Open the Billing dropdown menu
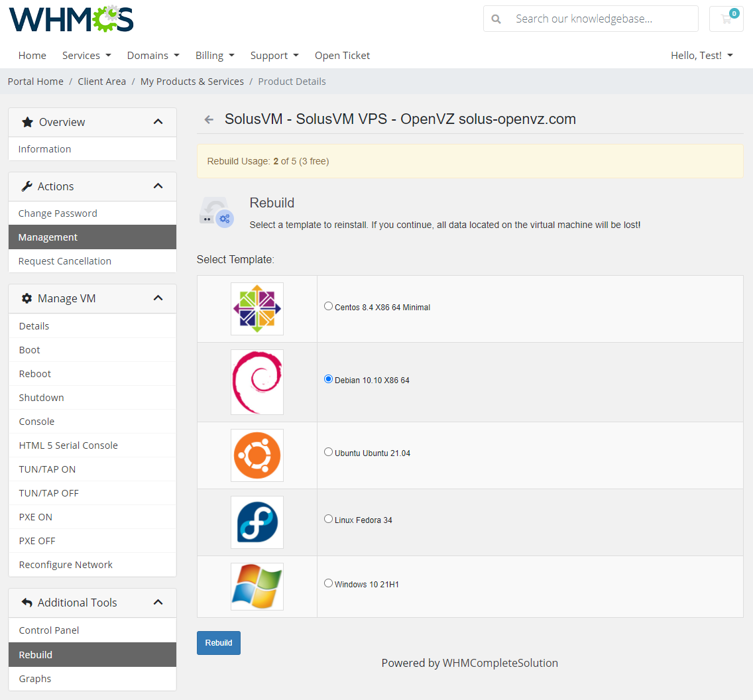This screenshot has height=700, width=753. [215, 56]
